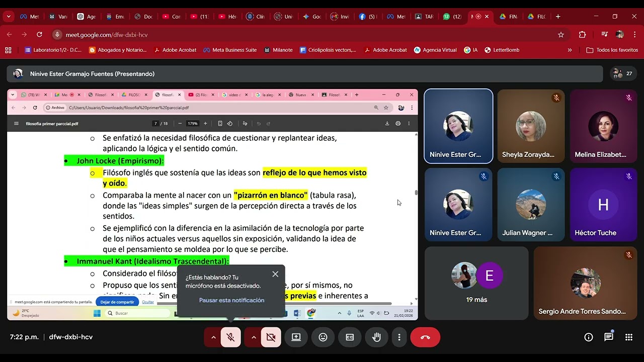This screenshot has height=362, width=644.
Task: Open the tab search dropdown arrow
Action: click(x=9, y=17)
